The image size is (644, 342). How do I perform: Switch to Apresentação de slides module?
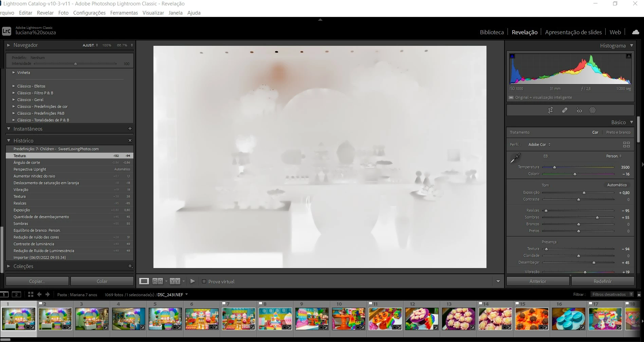click(573, 32)
